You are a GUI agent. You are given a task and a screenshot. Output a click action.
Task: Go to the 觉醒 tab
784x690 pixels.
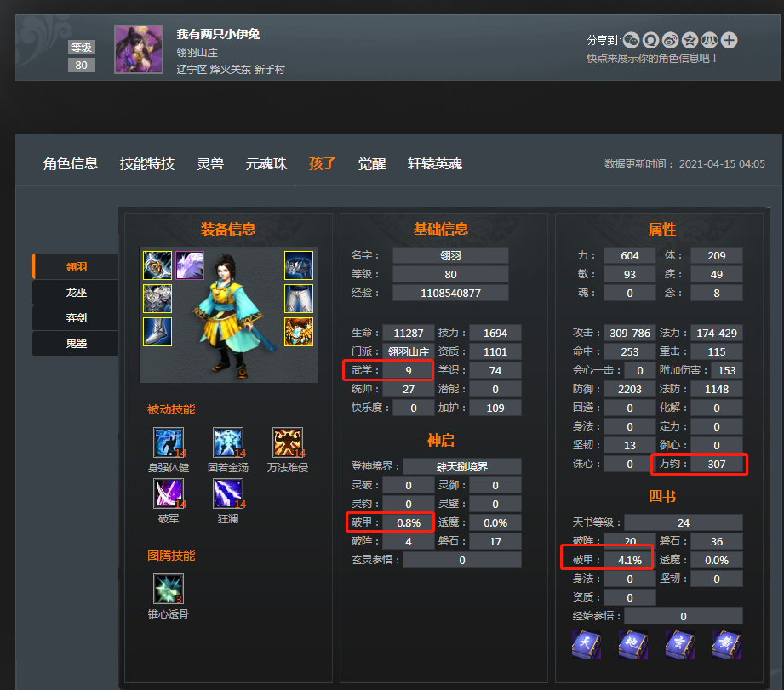[371, 164]
